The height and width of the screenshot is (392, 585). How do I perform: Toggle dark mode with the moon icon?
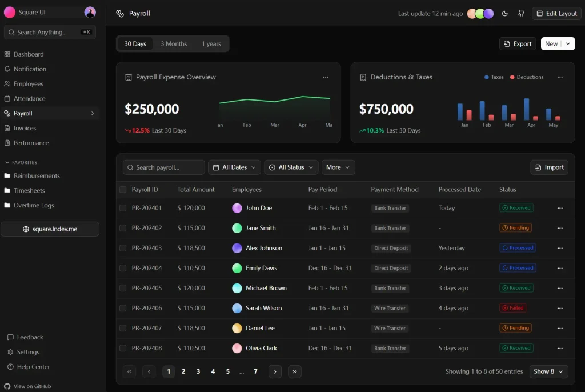pyautogui.click(x=505, y=13)
